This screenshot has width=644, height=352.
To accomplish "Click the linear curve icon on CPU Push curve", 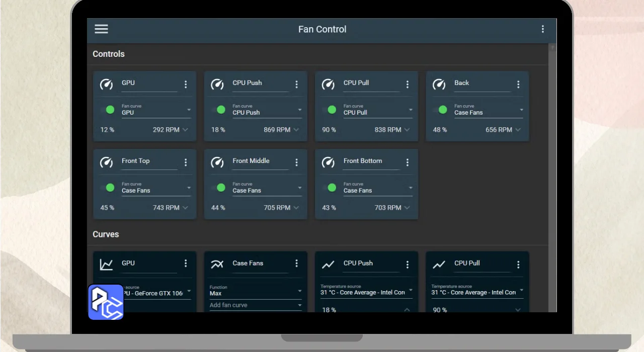I will (328, 264).
